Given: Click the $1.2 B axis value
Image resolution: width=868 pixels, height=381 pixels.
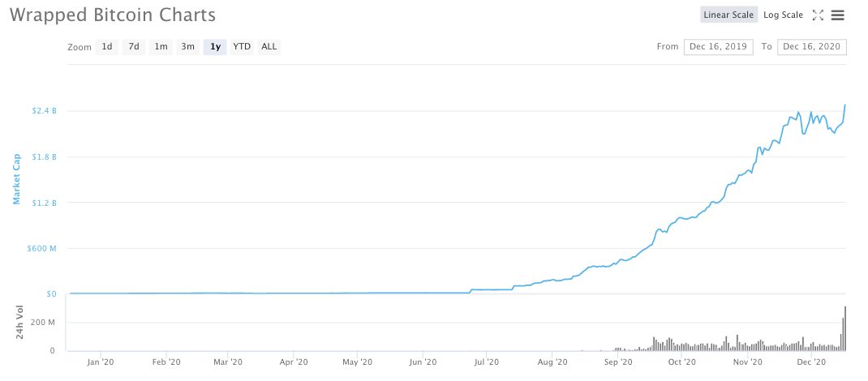Looking at the screenshot, I should [x=44, y=203].
